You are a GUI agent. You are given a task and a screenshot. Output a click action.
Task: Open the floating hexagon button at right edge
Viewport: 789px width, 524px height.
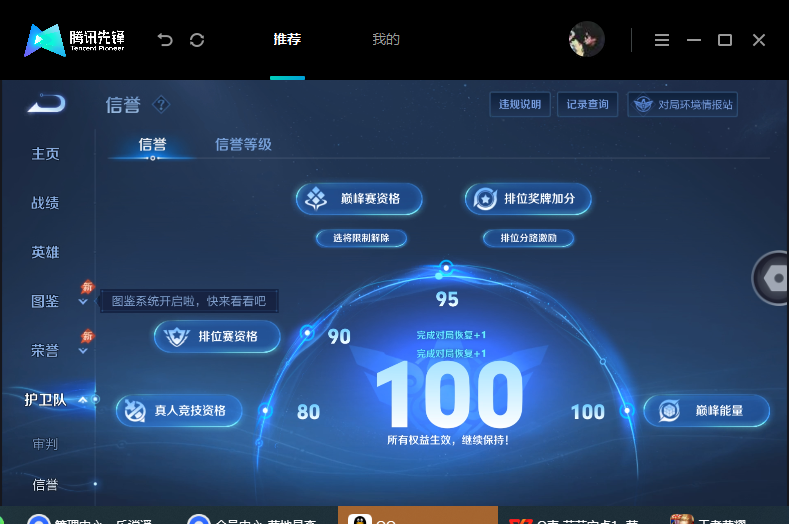pos(772,278)
